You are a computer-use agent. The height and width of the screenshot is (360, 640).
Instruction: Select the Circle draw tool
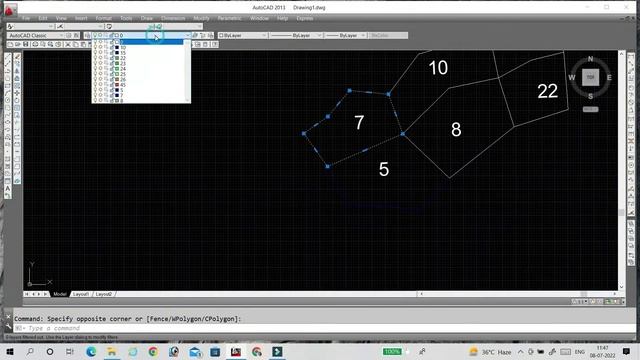click(x=8, y=100)
